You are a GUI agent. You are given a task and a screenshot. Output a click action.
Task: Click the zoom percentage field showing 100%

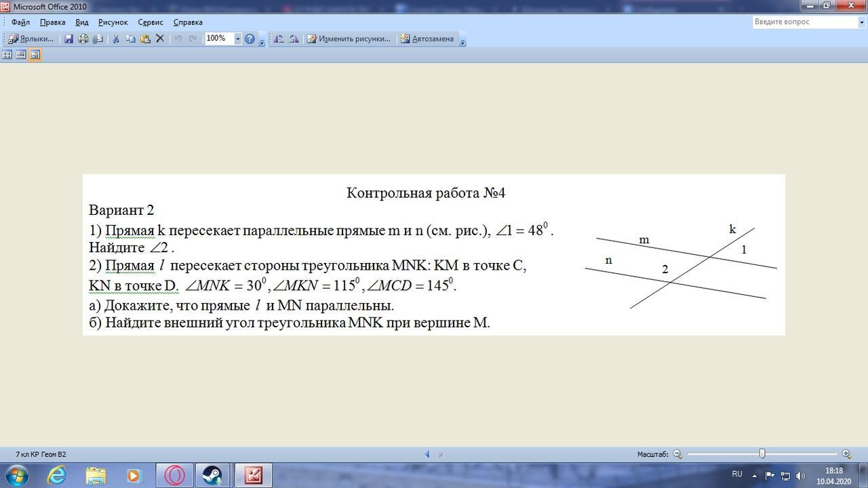coord(219,39)
